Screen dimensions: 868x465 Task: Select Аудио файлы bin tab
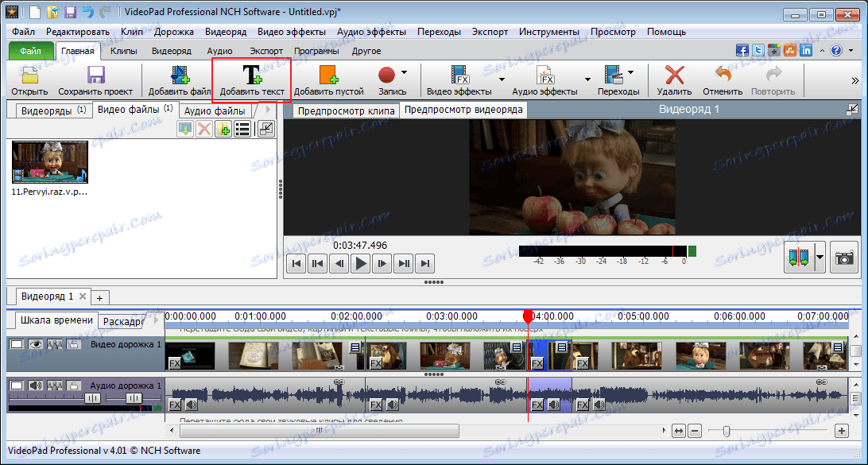pos(215,110)
